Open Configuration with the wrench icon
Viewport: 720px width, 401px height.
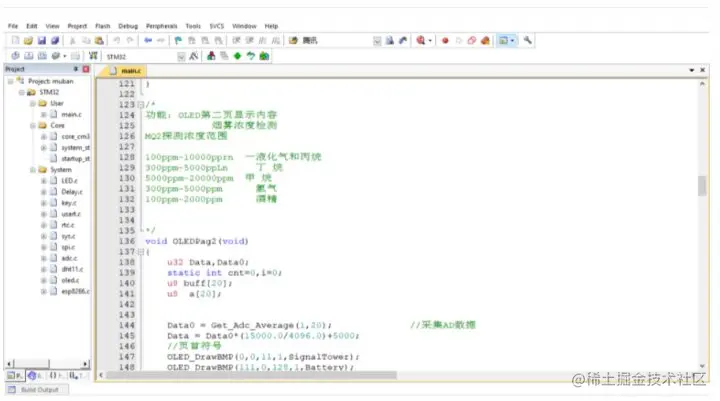[x=528, y=40]
